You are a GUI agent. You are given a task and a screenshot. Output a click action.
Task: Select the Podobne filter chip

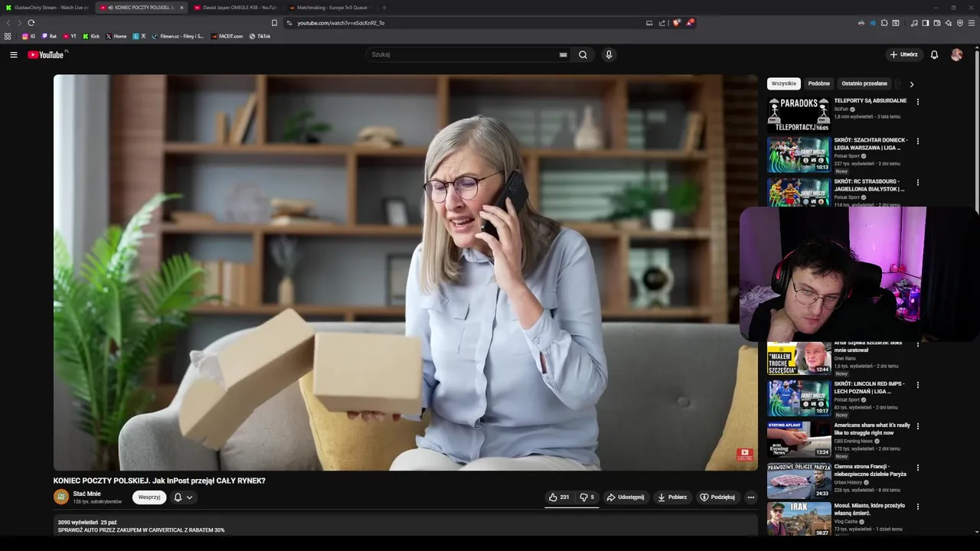[818, 83]
